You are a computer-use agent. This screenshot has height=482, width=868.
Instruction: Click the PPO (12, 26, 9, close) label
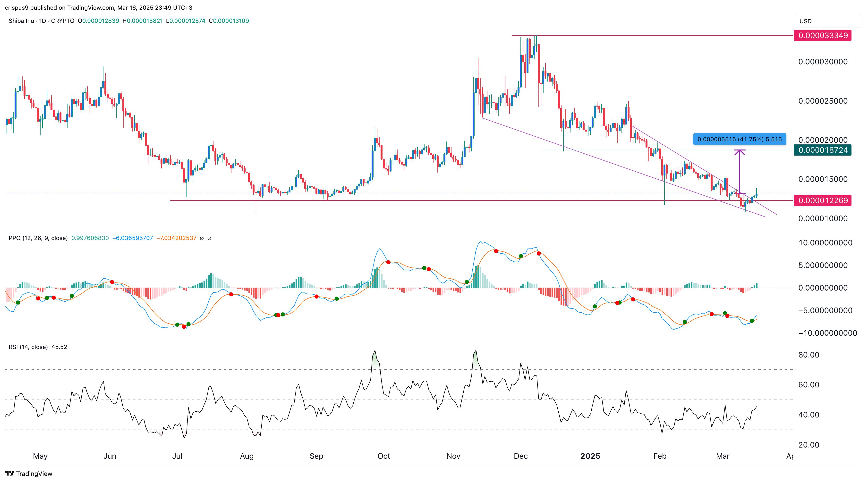[38, 238]
